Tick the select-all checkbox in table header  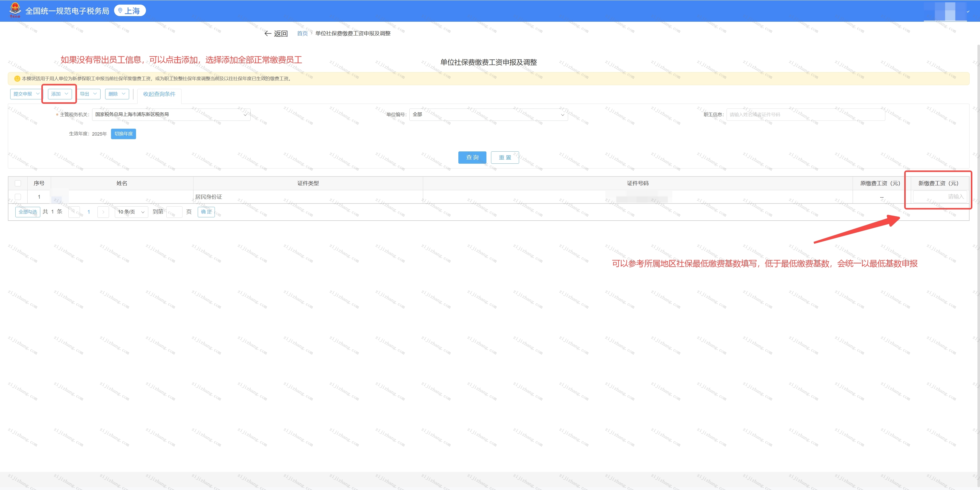18,183
